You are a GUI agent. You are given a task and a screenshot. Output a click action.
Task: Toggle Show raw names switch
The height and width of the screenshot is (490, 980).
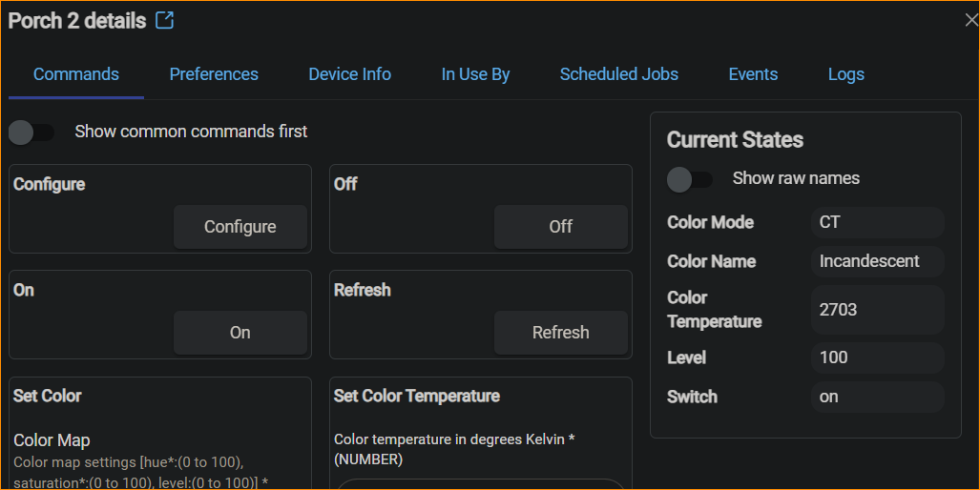click(x=690, y=178)
